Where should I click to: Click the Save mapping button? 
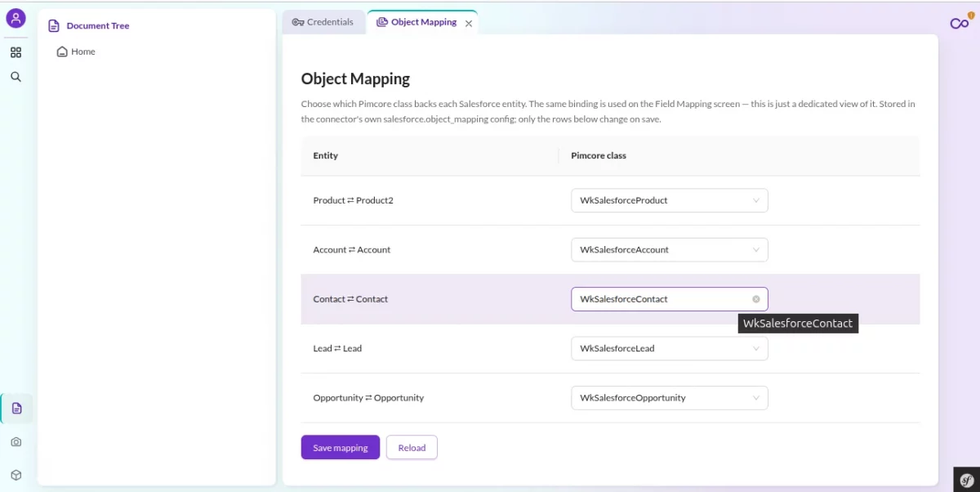pyautogui.click(x=341, y=448)
